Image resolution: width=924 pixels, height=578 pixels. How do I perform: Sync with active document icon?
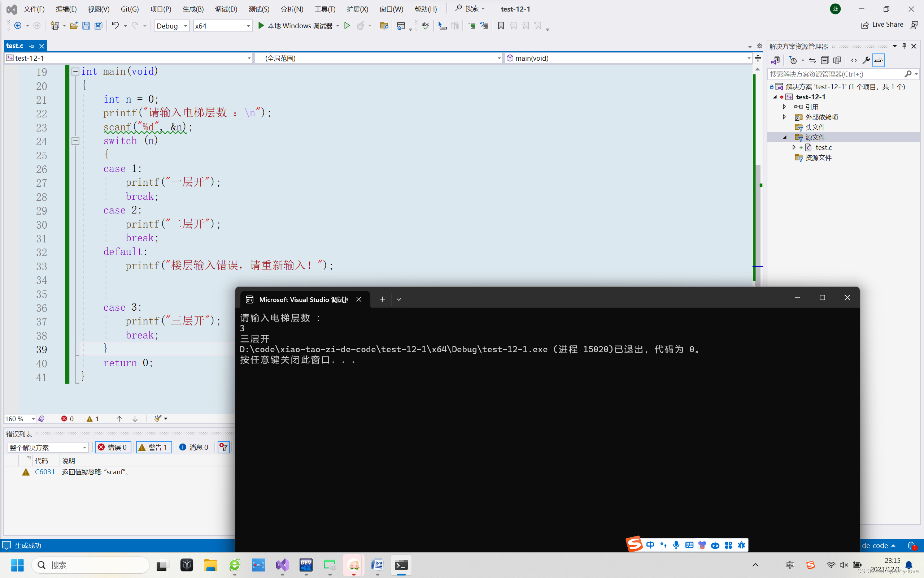[x=812, y=60]
